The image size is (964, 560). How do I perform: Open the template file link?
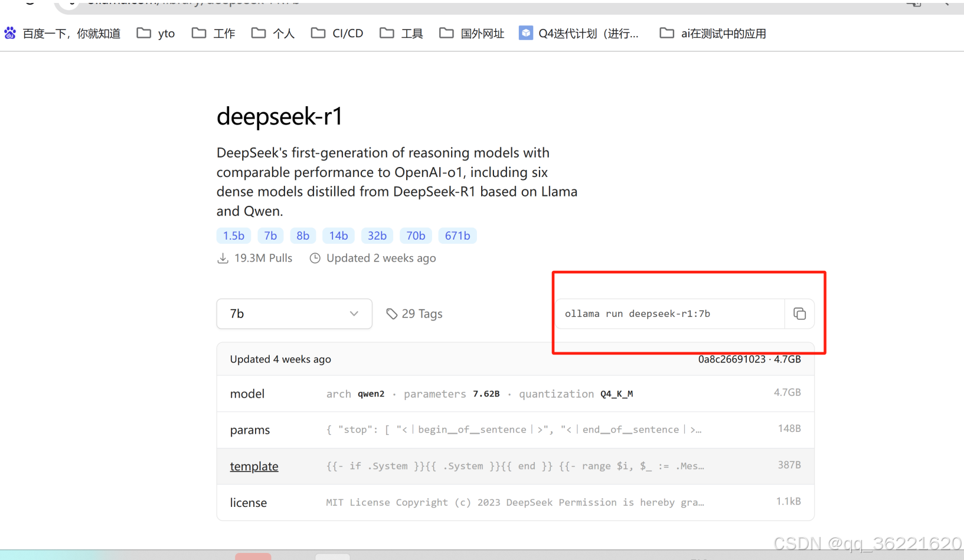pyautogui.click(x=254, y=466)
